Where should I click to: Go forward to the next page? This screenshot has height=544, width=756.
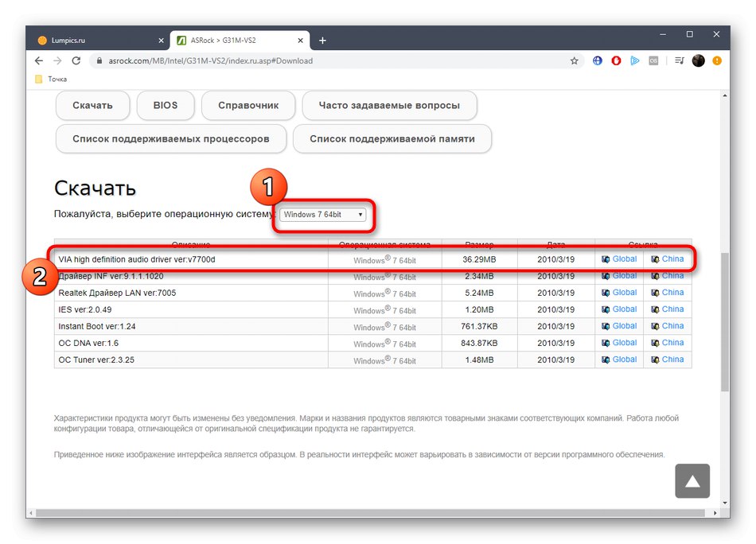(x=57, y=60)
